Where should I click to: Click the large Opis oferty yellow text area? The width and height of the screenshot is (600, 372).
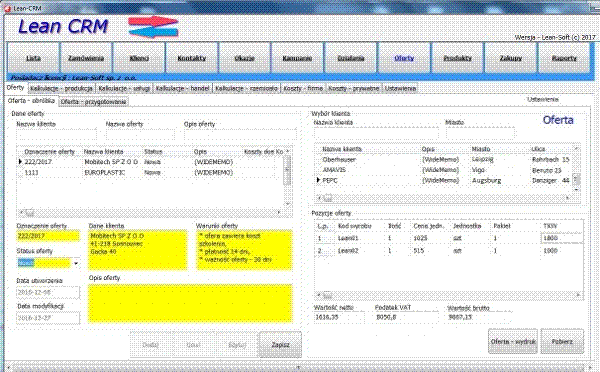[190, 303]
